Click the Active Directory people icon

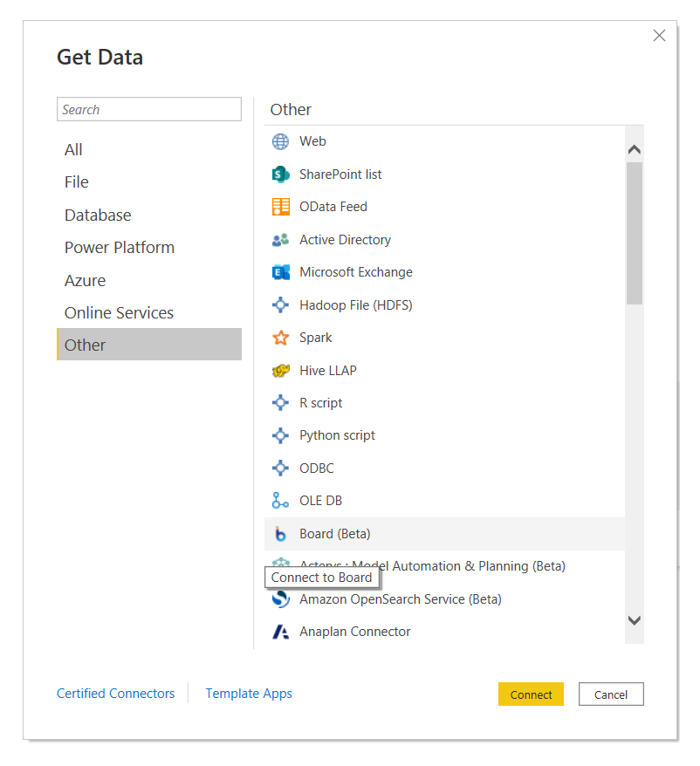tap(280, 240)
